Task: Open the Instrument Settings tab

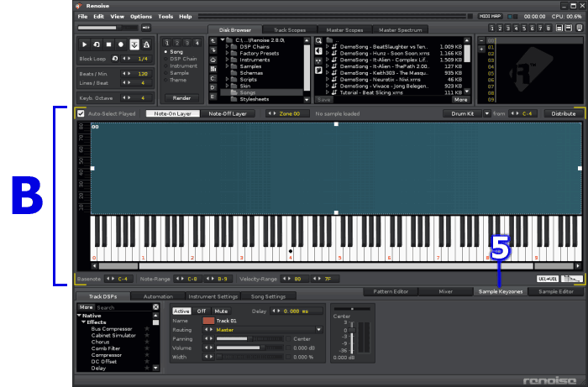Action: pos(213,296)
